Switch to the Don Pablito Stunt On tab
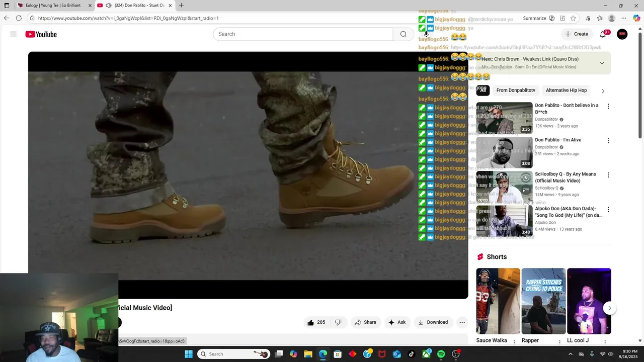Image resolution: width=644 pixels, height=362 pixels. 135,6
